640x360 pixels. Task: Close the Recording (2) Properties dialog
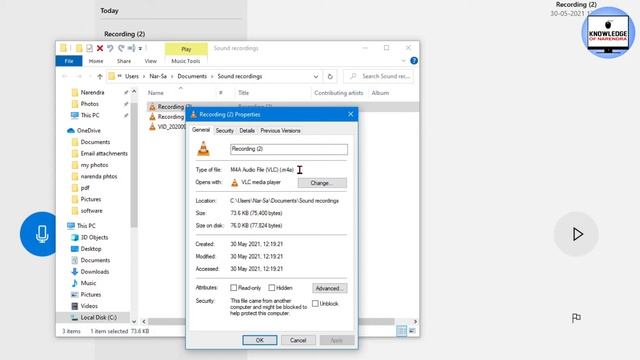tap(351, 114)
